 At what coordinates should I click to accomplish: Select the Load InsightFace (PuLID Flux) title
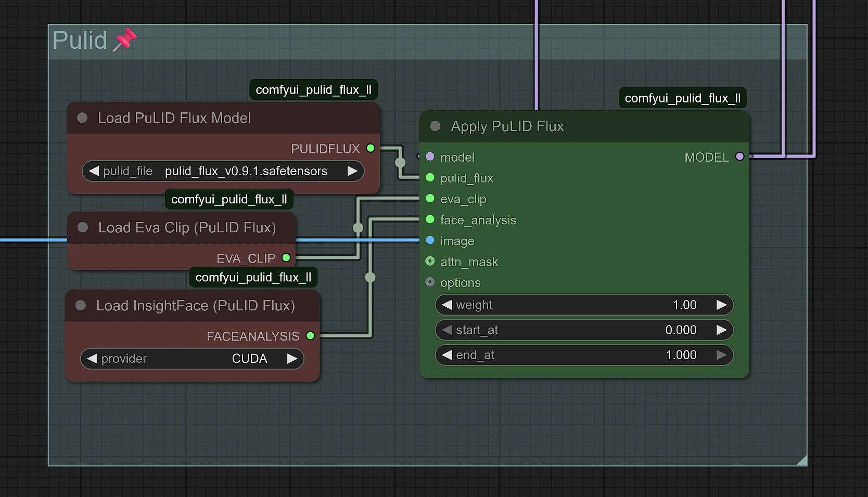coord(196,306)
